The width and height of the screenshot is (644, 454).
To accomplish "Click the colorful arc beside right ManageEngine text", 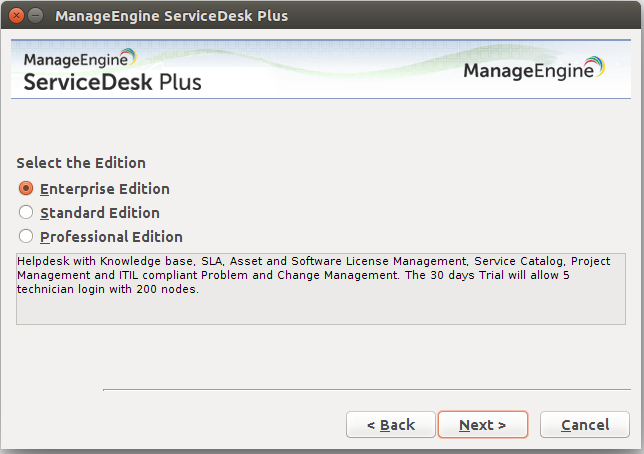I will 596,67.
